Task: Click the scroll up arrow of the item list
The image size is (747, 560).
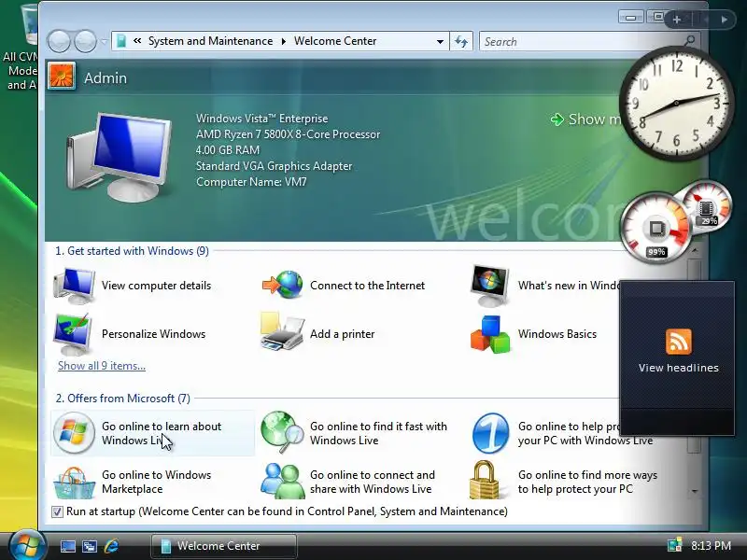Action: (x=695, y=250)
